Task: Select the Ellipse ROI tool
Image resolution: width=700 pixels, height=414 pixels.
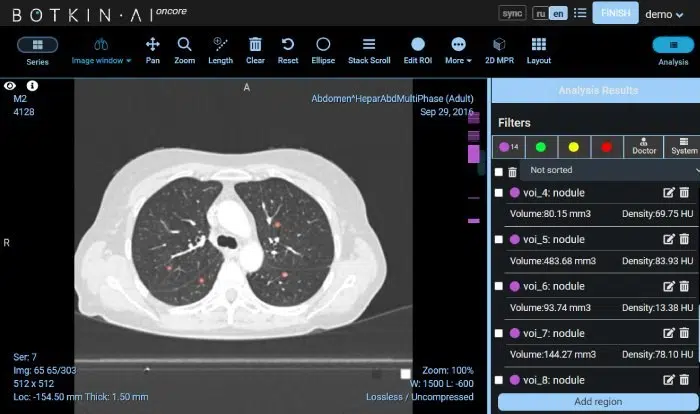Action: (x=323, y=51)
